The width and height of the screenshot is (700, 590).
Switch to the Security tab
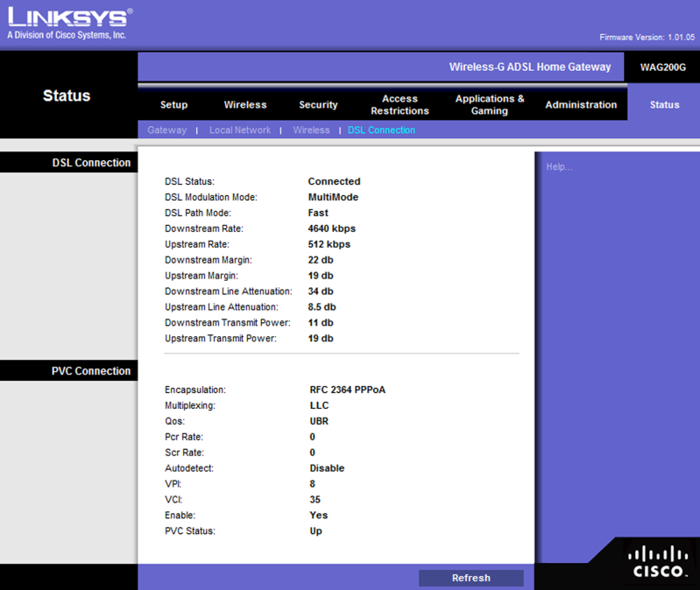tap(318, 105)
